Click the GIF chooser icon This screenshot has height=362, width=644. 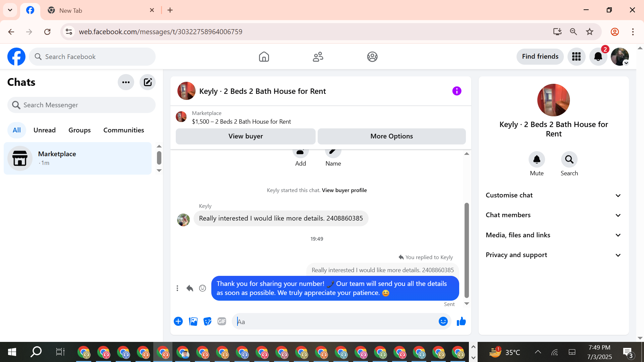click(222, 321)
